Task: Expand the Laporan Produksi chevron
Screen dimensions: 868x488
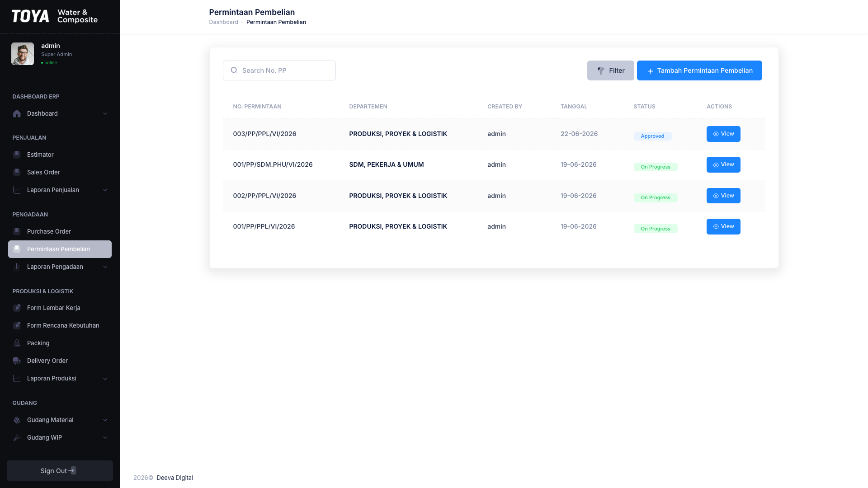Action: pos(105,378)
